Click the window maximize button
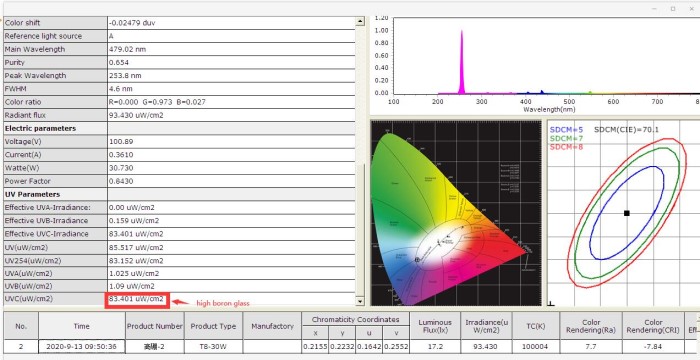Image resolution: width=700 pixels, height=360 pixels. pyautogui.click(x=673, y=8)
